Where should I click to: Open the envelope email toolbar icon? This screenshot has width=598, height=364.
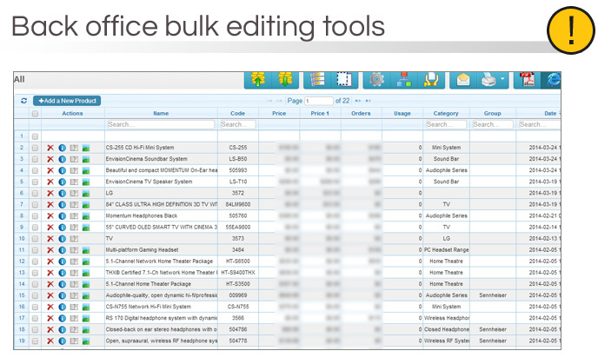click(464, 80)
